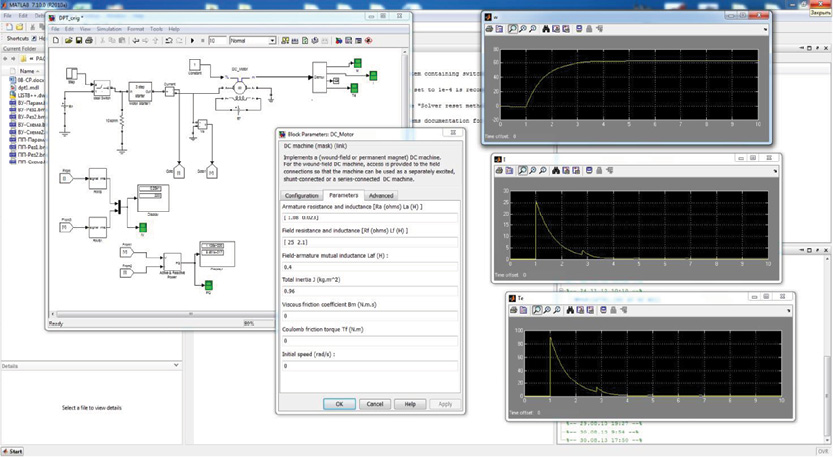Create a new model in Simulink toolbar

[56, 40]
